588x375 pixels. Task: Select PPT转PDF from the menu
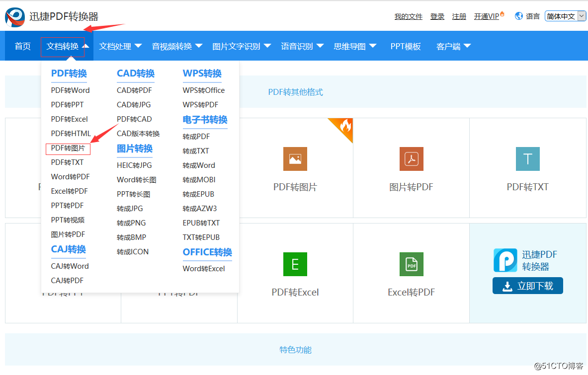[67, 205]
